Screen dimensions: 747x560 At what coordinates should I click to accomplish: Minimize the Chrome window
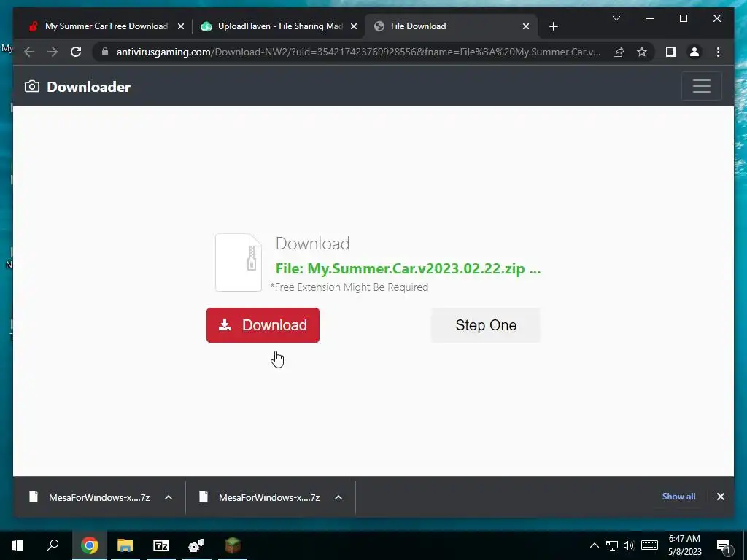(x=650, y=18)
